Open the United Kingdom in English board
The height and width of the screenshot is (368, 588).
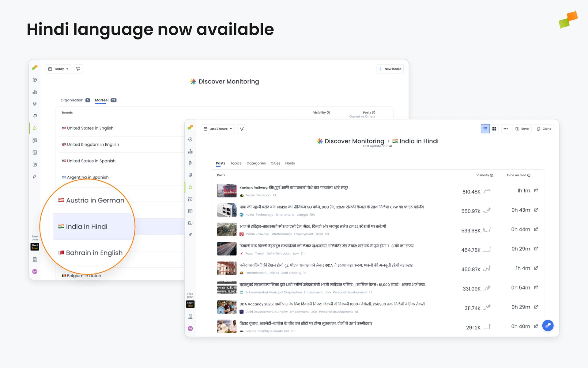point(93,144)
